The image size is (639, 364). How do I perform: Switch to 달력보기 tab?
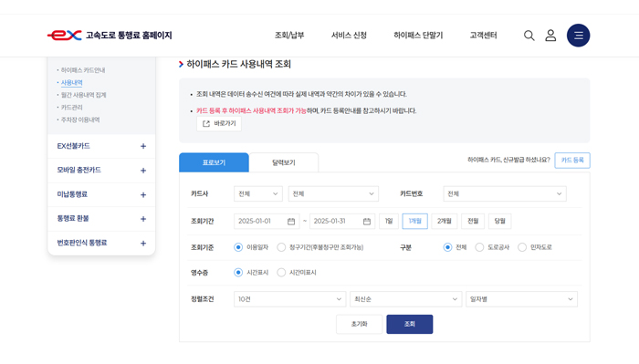284,162
